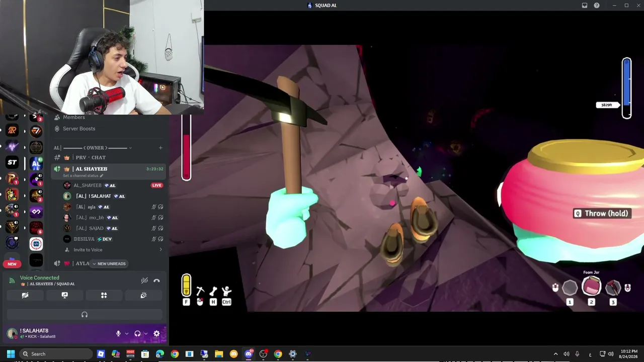This screenshot has height=362, width=644.
Task: Toggle camera in Discord voice panel
Action: [25, 295]
